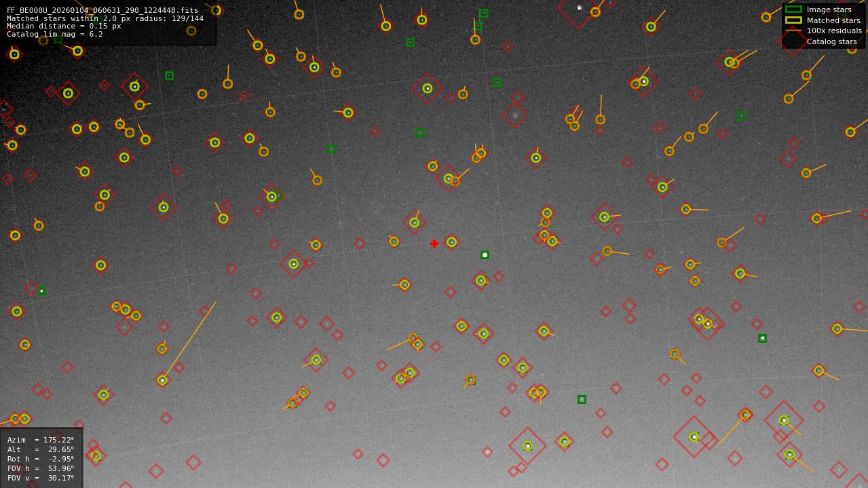Image resolution: width=868 pixels, height=488 pixels.
Task: Click the FITS file name FF_BE000U_20260104_060631_290_1224448.fits
Action: coord(102,10)
